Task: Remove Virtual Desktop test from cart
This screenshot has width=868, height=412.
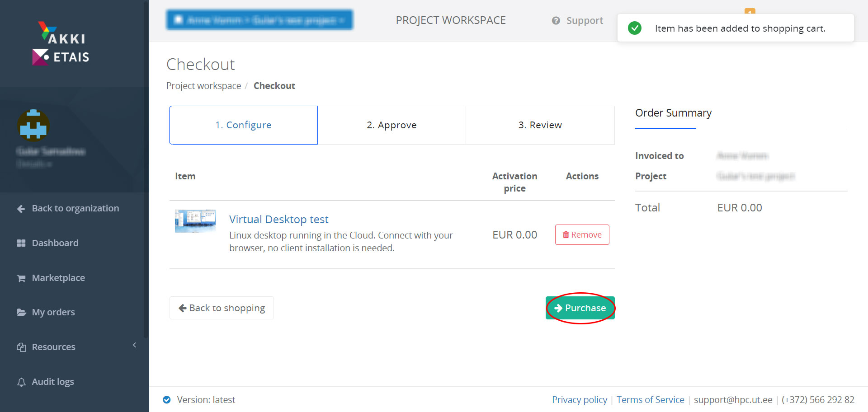Action: pyautogui.click(x=582, y=235)
